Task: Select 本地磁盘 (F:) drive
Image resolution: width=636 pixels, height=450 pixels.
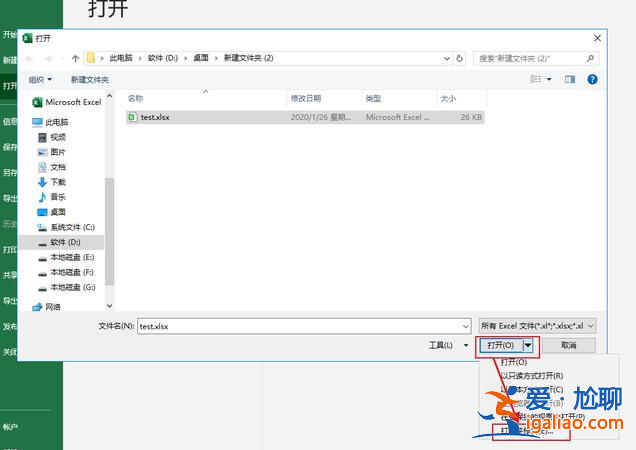Action: point(66,272)
